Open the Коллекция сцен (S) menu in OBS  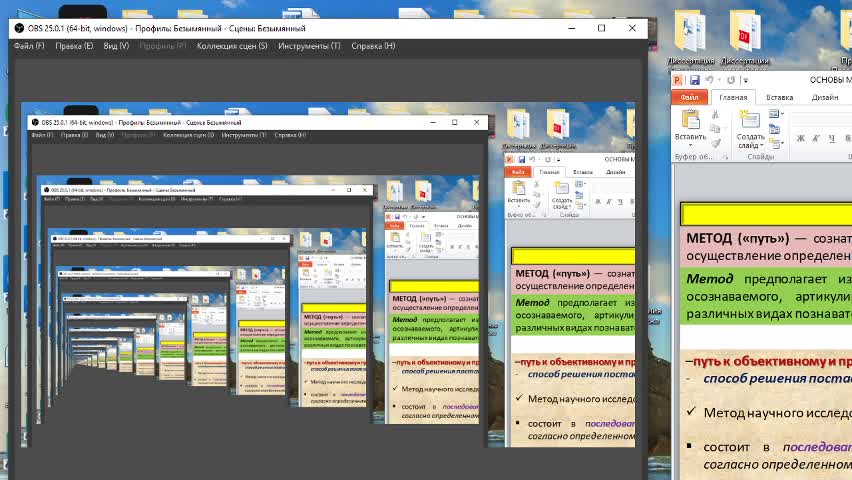click(232, 46)
